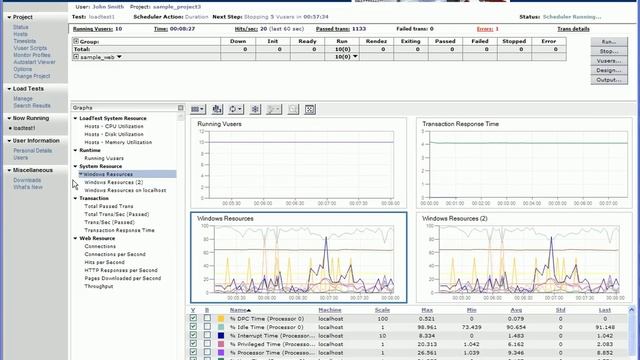This screenshot has width=640, height=360.
Task: Uncheck visibility for % Privileged Time row
Action: 193,344
